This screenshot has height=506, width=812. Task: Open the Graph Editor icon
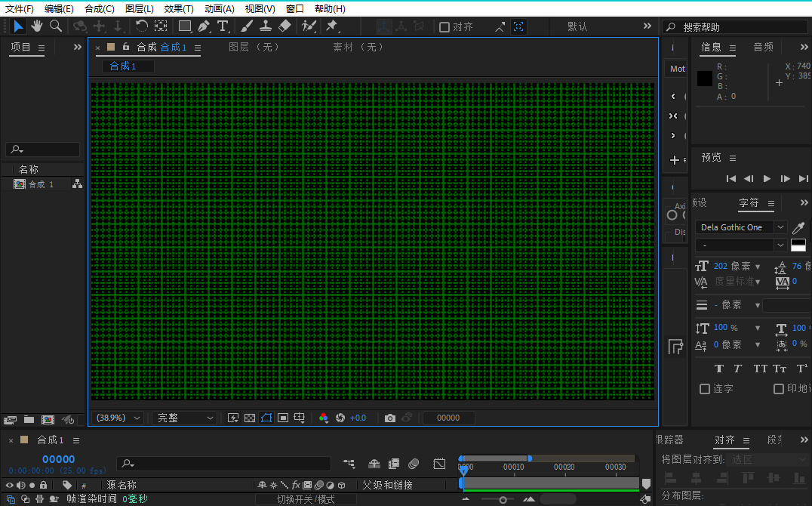tap(439, 464)
